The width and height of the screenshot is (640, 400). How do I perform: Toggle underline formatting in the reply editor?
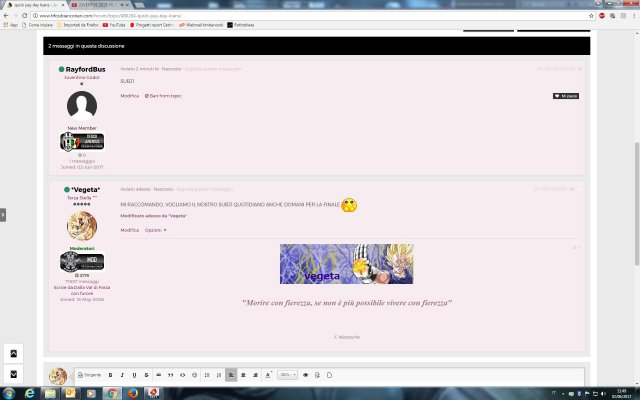134,375
